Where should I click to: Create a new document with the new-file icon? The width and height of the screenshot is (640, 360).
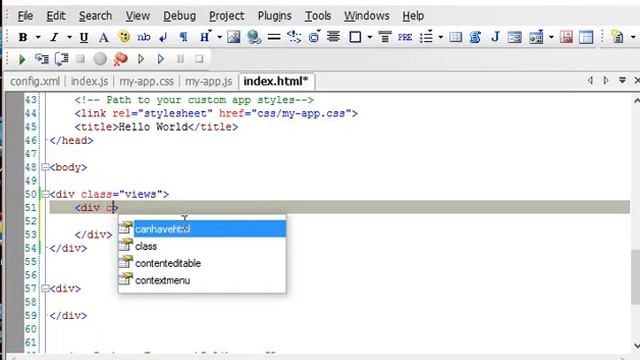[618, 37]
